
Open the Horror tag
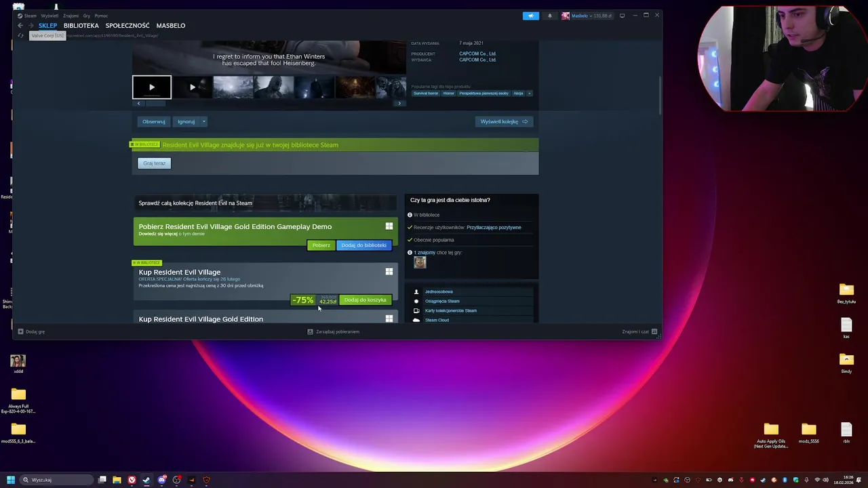pyautogui.click(x=448, y=93)
